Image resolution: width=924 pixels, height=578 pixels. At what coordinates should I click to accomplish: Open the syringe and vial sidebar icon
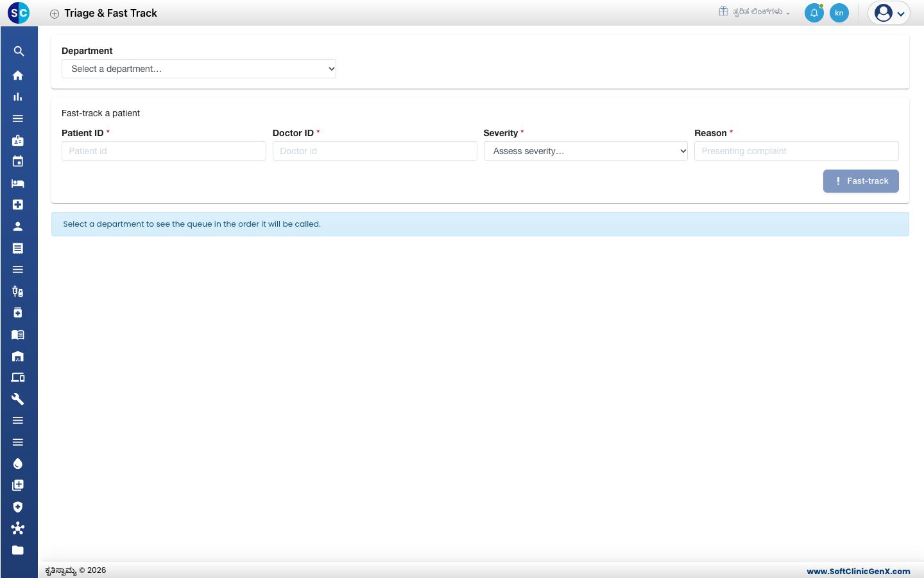18,291
